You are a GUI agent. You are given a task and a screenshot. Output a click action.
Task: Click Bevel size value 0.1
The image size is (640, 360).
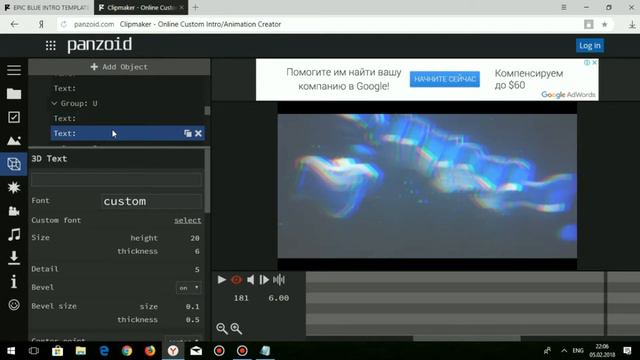tap(193, 307)
